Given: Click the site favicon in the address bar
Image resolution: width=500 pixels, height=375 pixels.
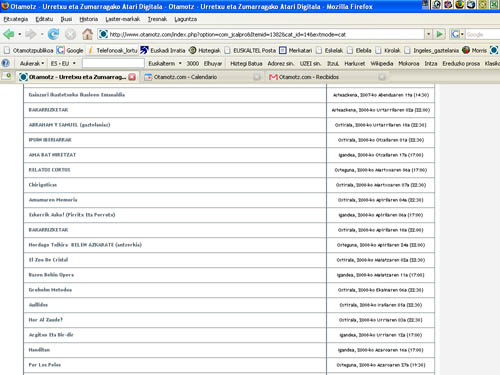Looking at the screenshot, I should (103, 34).
